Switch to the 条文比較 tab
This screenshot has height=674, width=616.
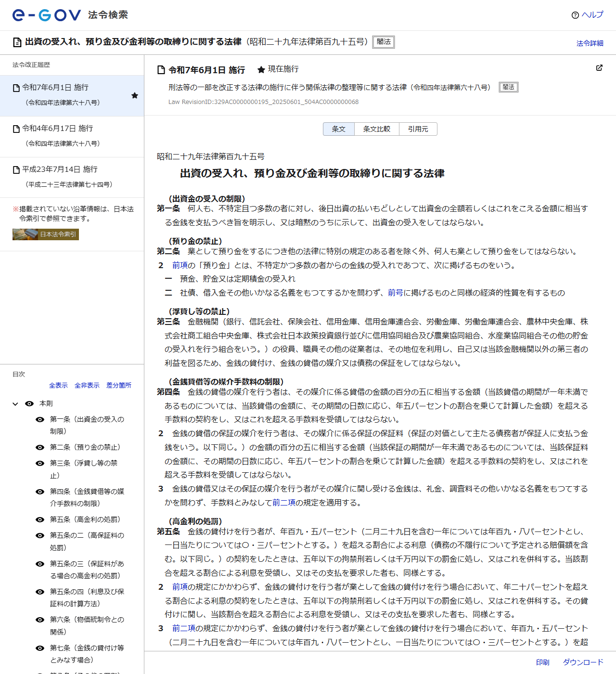[377, 129]
